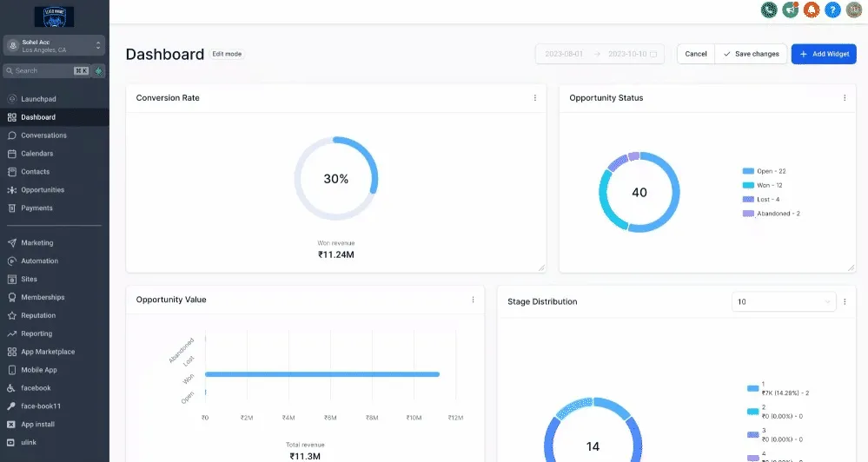Open the user profile avatar
The width and height of the screenshot is (868, 462).
(x=854, y=10)
